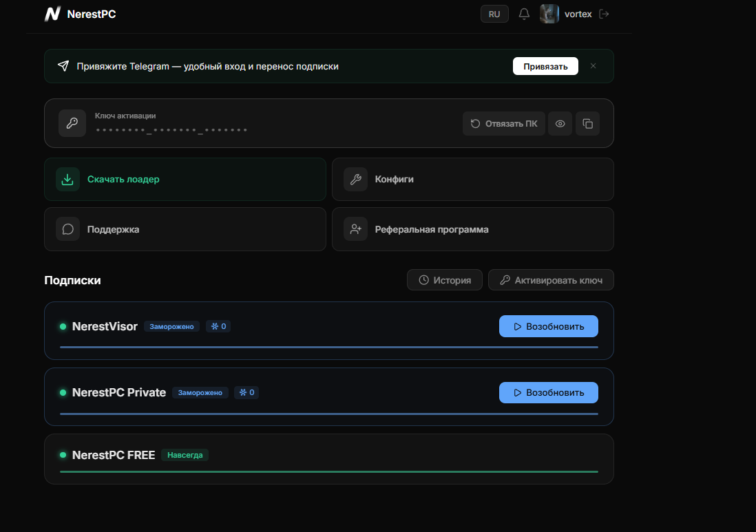Dismiss the Telegram banner
The height and width of the screenshot is (532, 756).
(x=593, y=66)
